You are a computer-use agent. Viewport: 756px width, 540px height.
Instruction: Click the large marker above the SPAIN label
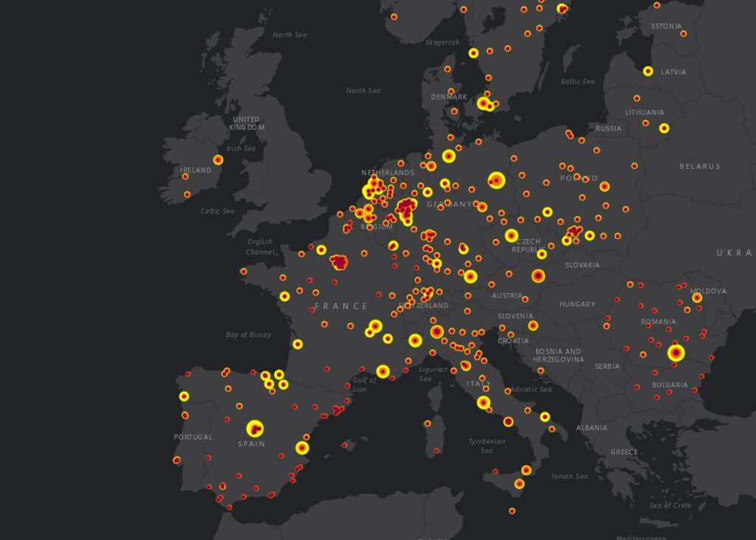(255, 428)
